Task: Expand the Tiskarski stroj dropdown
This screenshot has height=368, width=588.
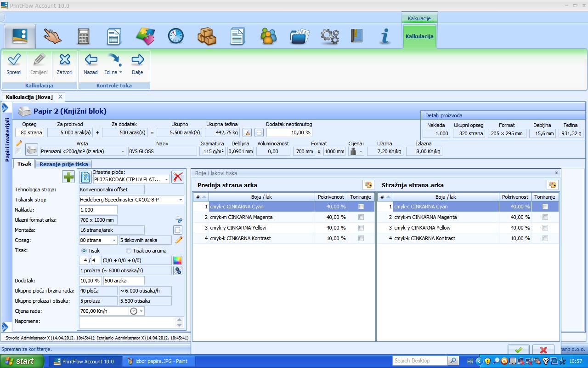Action: 181,200
